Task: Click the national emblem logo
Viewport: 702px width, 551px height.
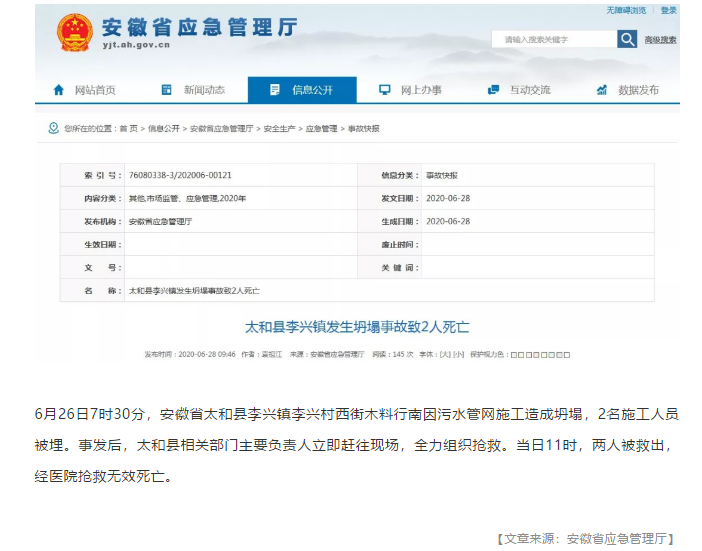Action: coord(75,33)
